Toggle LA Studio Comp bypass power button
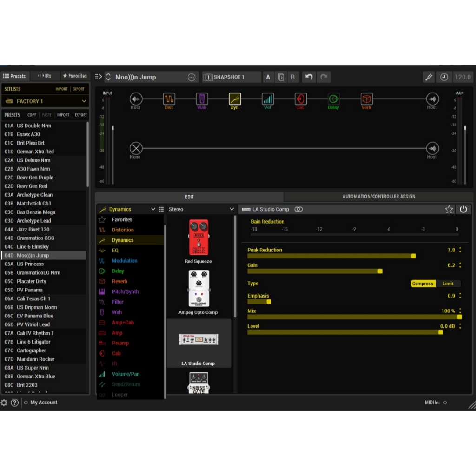476x476 pixels. [463, 209]
